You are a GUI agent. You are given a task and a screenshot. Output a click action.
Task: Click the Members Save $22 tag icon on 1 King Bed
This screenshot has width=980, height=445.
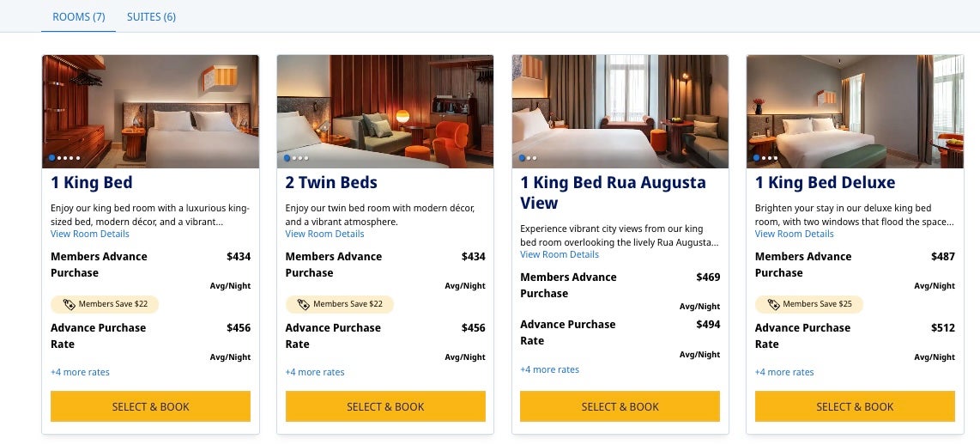(70, 304)
